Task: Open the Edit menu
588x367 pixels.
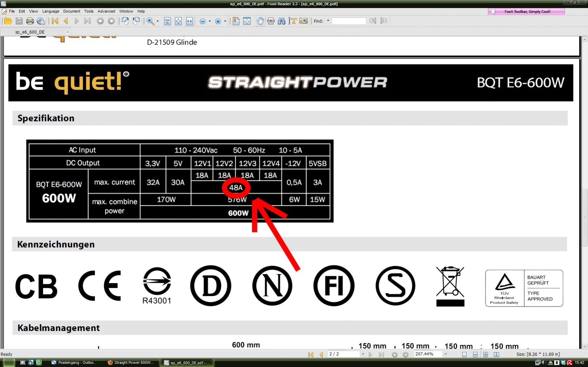Action: (22, 11)
